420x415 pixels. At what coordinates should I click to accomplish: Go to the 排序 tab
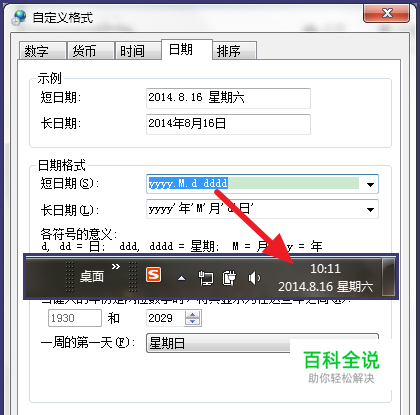coord(235,51)
